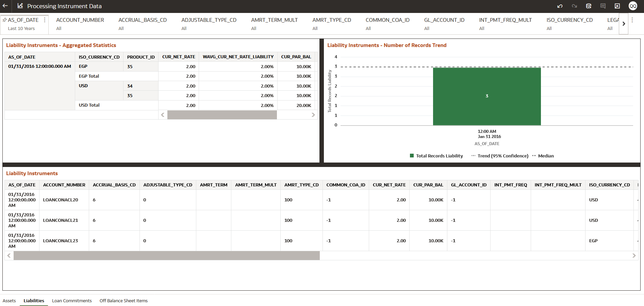Open AS_OF_DATE filter options menu
The image size is (644, 306).
[45, 20]
